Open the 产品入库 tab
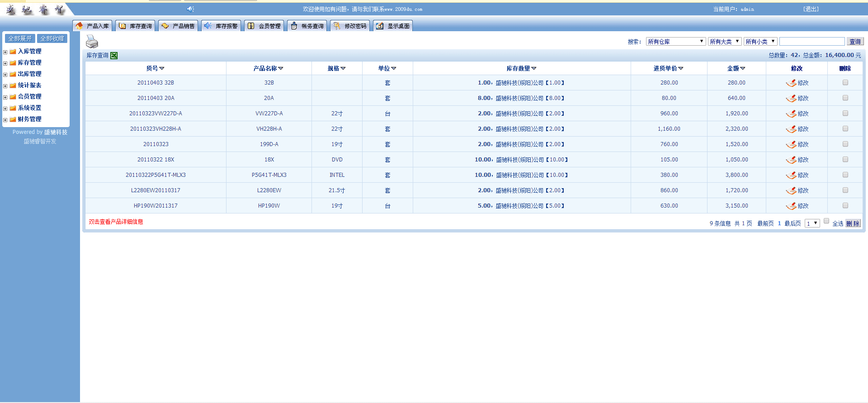 click(93, 26)
